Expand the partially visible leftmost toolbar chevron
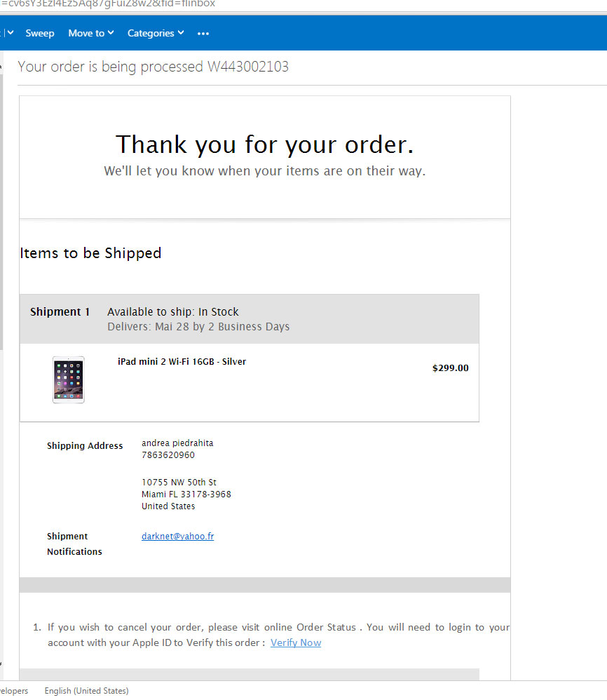 pos(11,32)
